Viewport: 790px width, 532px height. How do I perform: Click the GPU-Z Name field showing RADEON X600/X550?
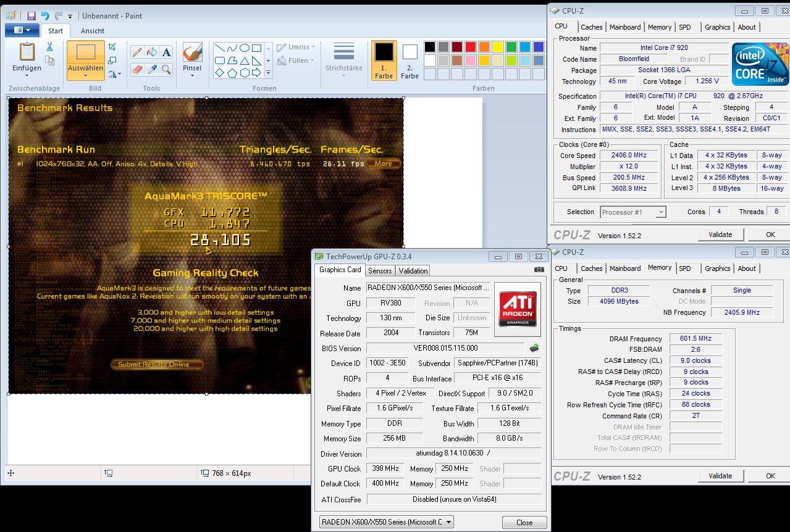click(429, 288)
